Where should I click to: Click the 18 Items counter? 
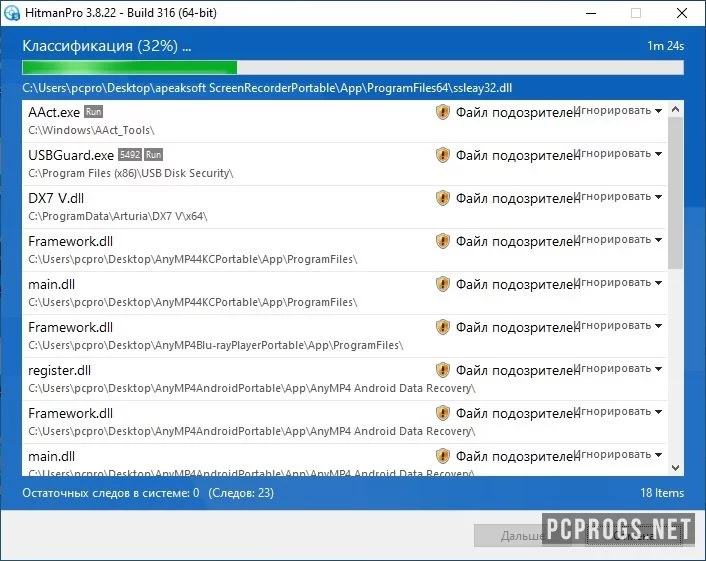(x=662, y=493)
